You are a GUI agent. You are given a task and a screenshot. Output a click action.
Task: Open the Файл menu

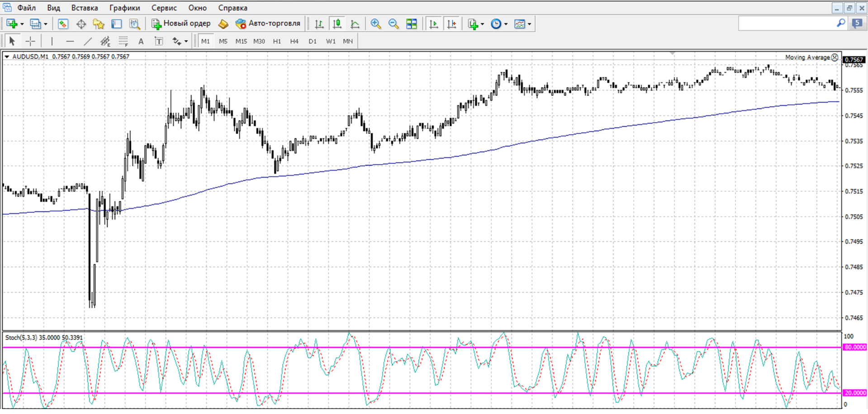26,8
